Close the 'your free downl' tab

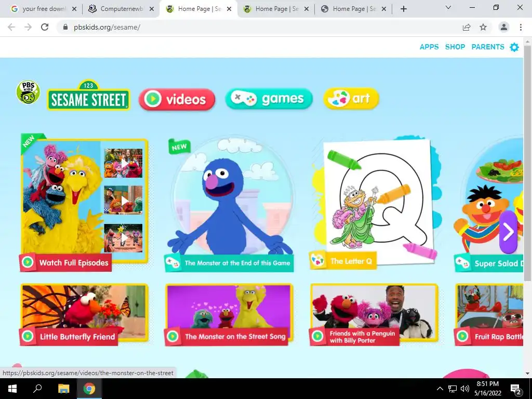(74, 9)
